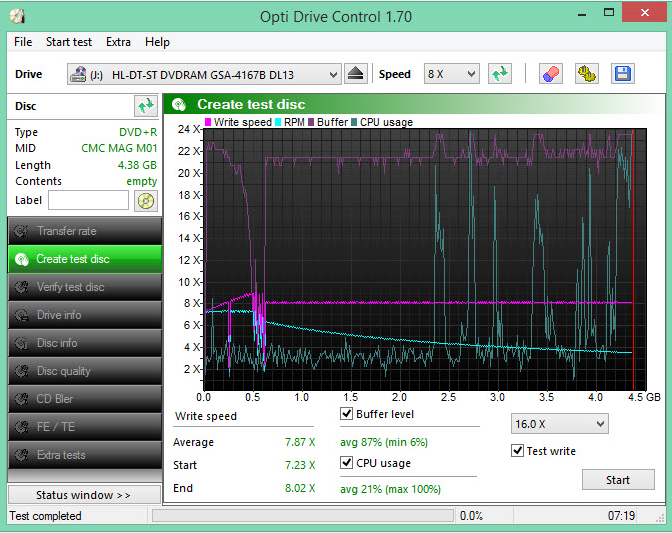Switch to Verify test disc
This screenshot has height=533, width=672.
pos(85,287)
